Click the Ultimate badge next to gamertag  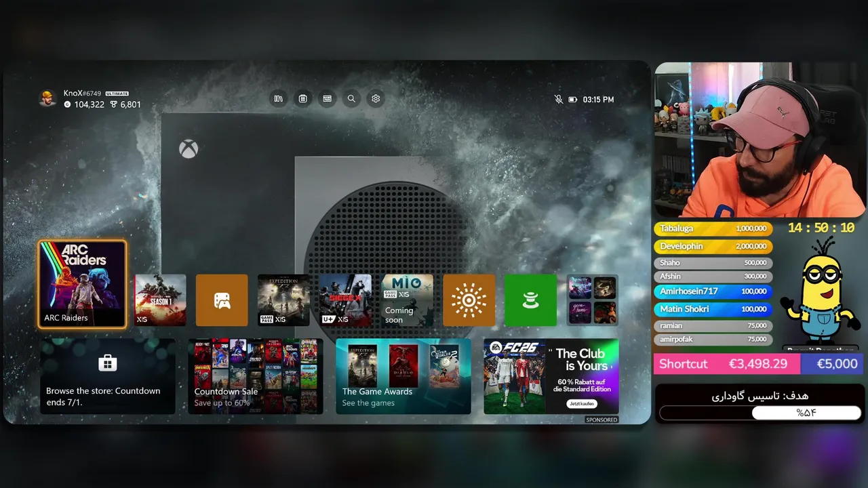point(117,94)
